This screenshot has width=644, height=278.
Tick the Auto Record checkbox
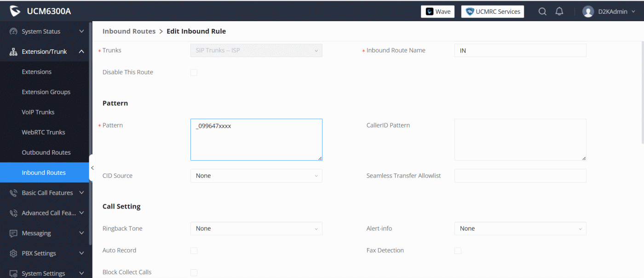point(194,250)
